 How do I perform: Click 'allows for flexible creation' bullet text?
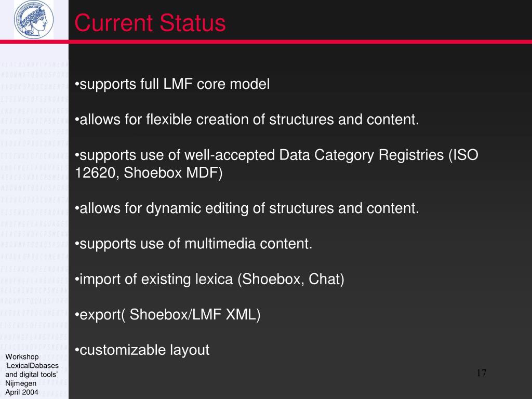(247, 119)
